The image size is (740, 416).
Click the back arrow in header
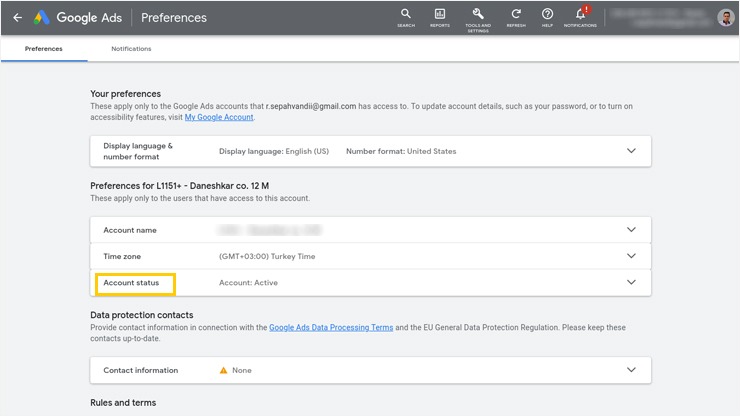[17, 18]
